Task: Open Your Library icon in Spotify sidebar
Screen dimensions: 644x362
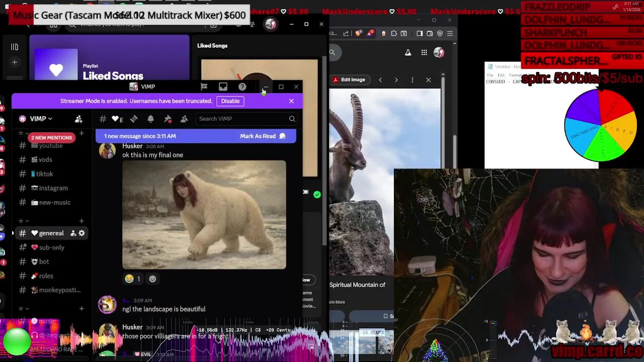Action: click(15, 47)
